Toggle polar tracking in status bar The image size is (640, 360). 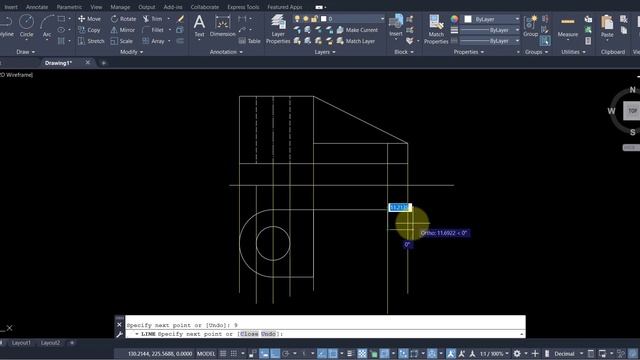[285, 353]
